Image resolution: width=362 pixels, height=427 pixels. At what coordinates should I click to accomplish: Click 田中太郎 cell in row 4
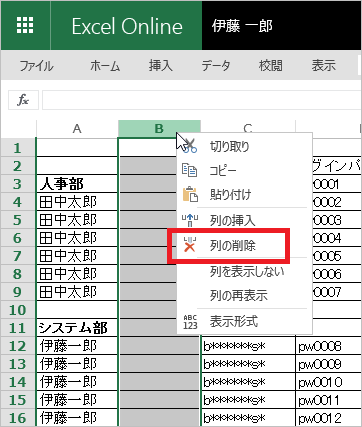pos(77,202)
